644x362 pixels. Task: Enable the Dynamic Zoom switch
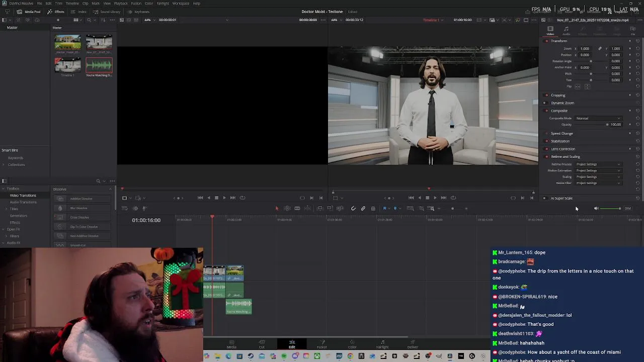coord(545,103)
